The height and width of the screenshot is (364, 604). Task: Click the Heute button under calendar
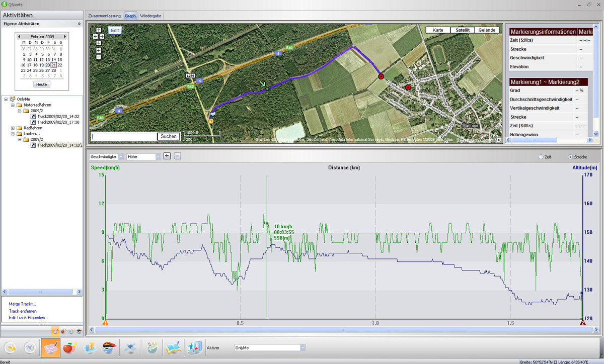click(x=42, y=84)
